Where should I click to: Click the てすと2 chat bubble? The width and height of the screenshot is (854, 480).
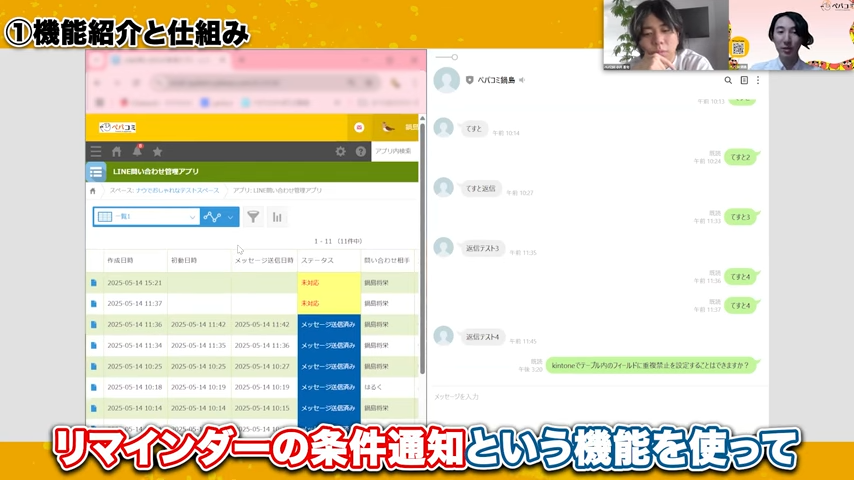[x=741, y=157]
